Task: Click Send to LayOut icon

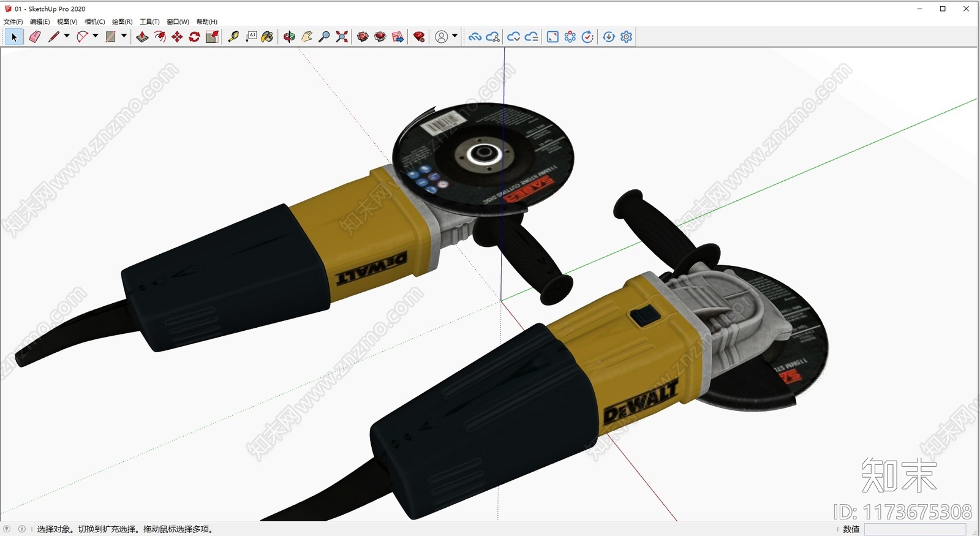Action: click(398, 37)
